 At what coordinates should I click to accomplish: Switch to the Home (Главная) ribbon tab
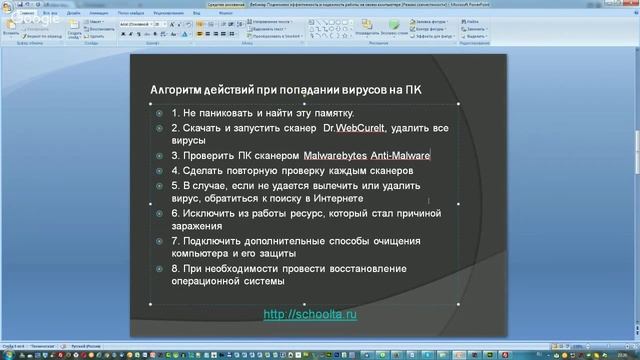point(27,13)
